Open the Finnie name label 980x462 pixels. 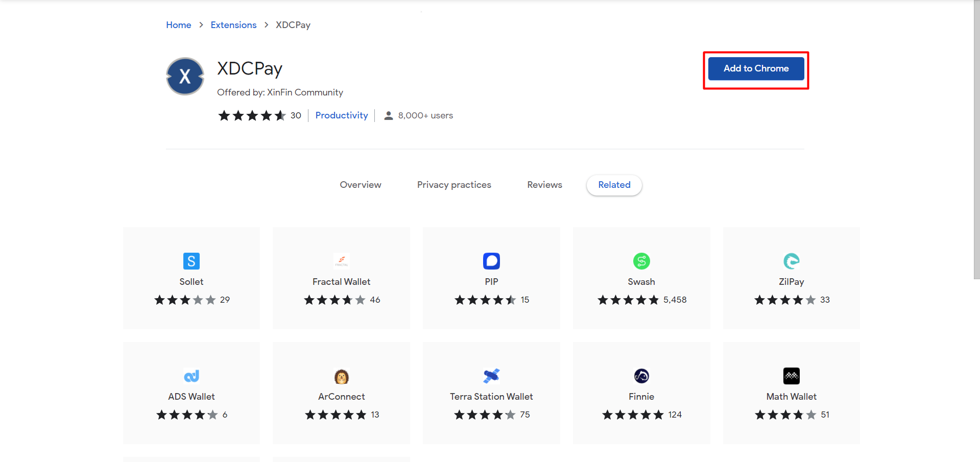tap(641, 397)
